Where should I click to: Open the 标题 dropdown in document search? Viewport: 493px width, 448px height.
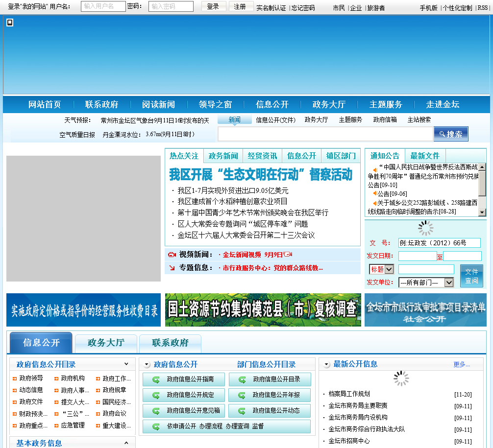click(x=382, y=269)
